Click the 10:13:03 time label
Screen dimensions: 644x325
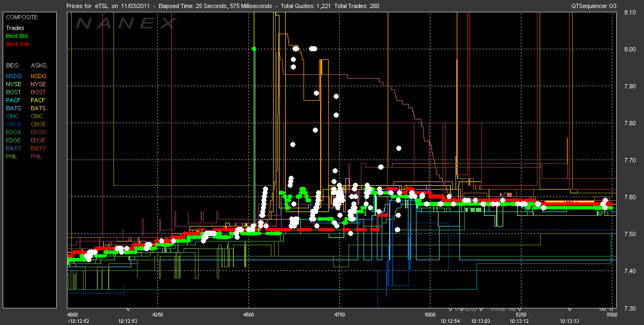[480, 321]
